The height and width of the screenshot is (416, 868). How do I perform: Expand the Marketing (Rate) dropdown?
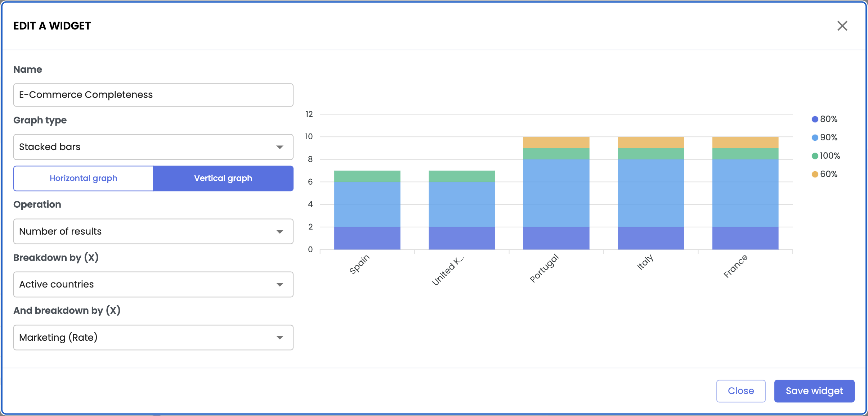279,338
